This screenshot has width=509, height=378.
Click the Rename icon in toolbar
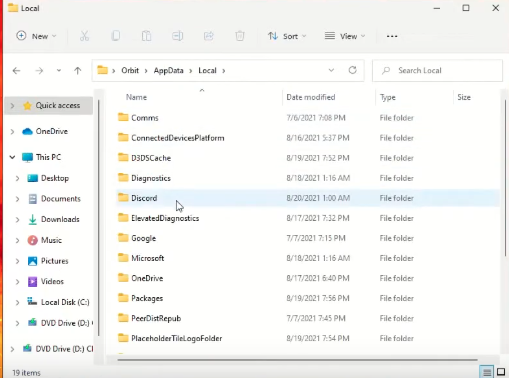177,36
